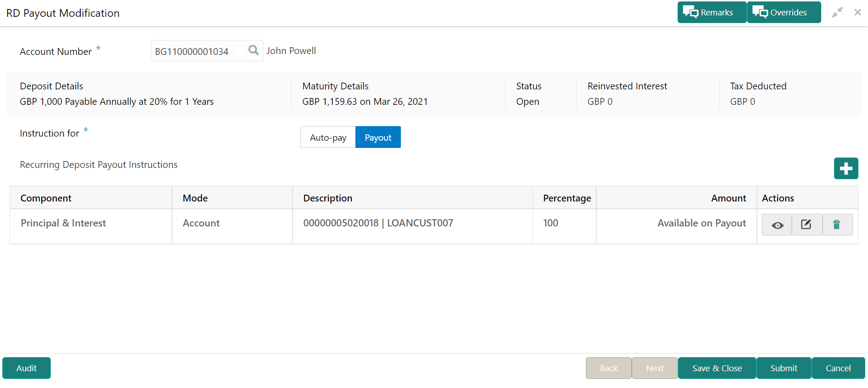Image resolution: width=868 pixels, height=388 pixels.
Task: Select the 00000005020018 | LOANCUST007 description cell
Action: point(378,223)
